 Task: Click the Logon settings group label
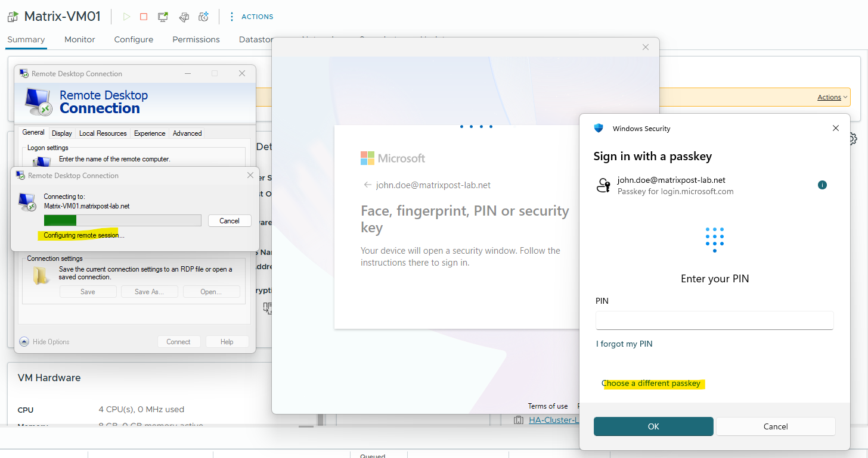tap(48, 148)
